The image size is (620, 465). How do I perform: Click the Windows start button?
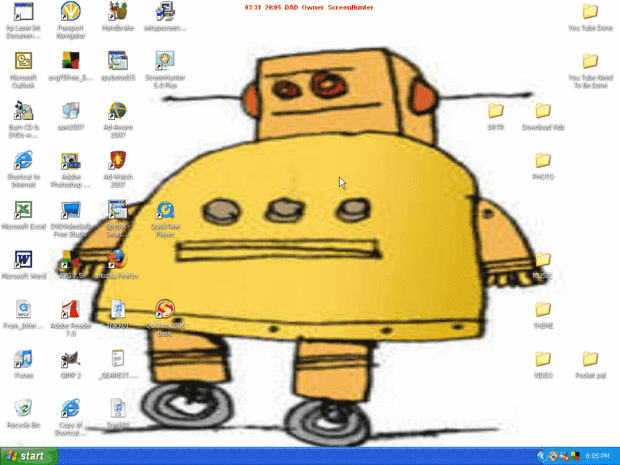[29, 456]
